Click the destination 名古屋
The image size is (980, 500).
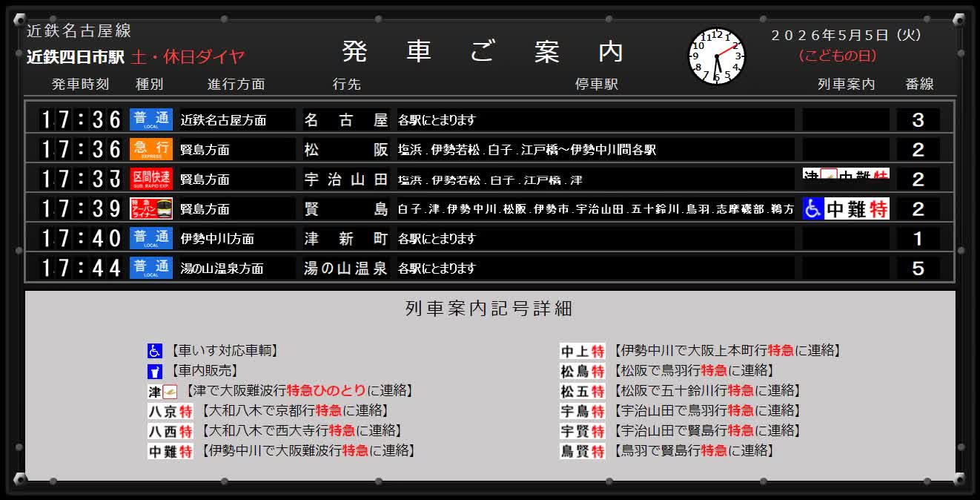tap(346, 119)
